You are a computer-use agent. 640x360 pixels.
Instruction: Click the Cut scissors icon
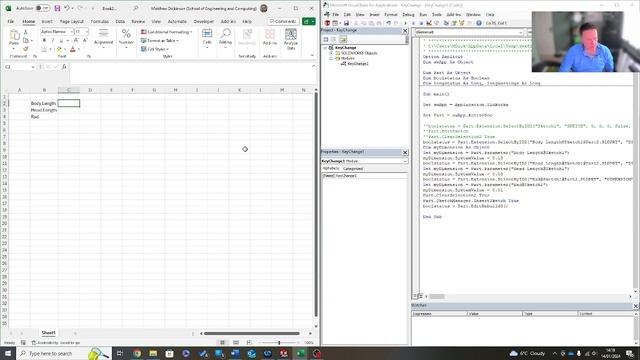pos(26,32)
